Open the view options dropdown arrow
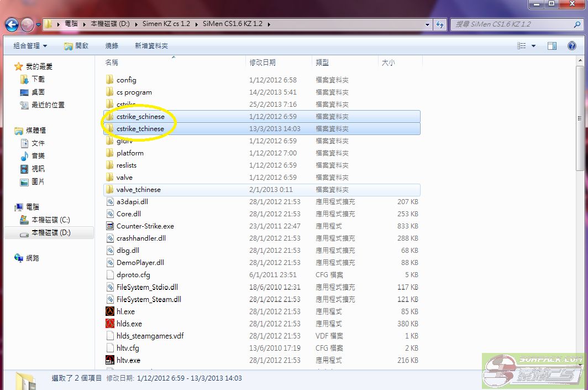The width and height of the screenshot is (588, 390). [x=533, y=46]
